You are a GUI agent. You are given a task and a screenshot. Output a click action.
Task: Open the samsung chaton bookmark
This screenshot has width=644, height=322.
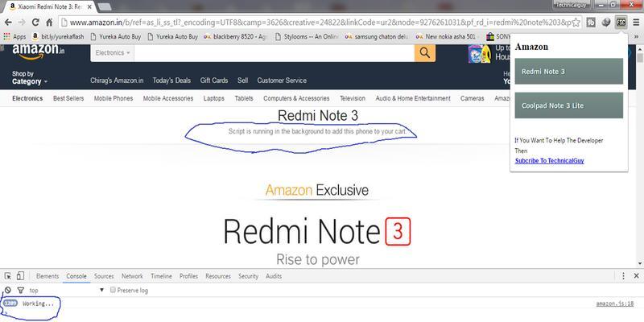pyautogui.click(x=377, y=36)
